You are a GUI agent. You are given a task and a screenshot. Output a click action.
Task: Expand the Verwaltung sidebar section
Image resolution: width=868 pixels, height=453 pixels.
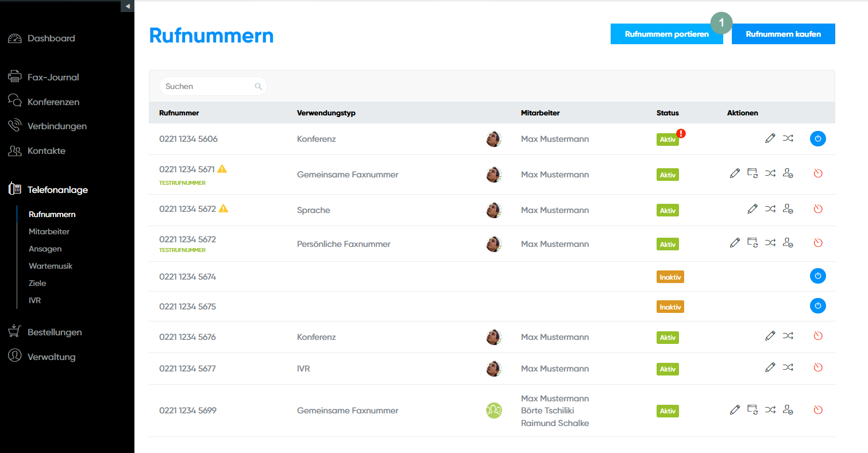(x=51, y=357)
